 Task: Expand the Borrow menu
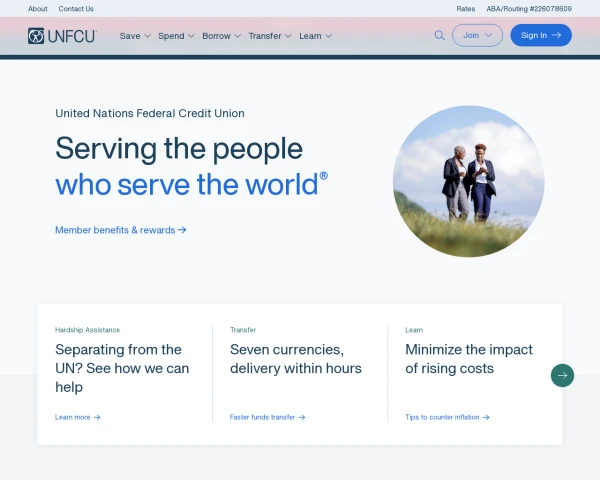222,36
